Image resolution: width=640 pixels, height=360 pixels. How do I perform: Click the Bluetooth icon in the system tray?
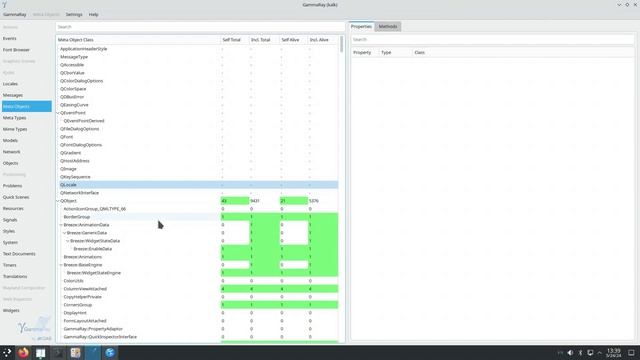(580, 353)
